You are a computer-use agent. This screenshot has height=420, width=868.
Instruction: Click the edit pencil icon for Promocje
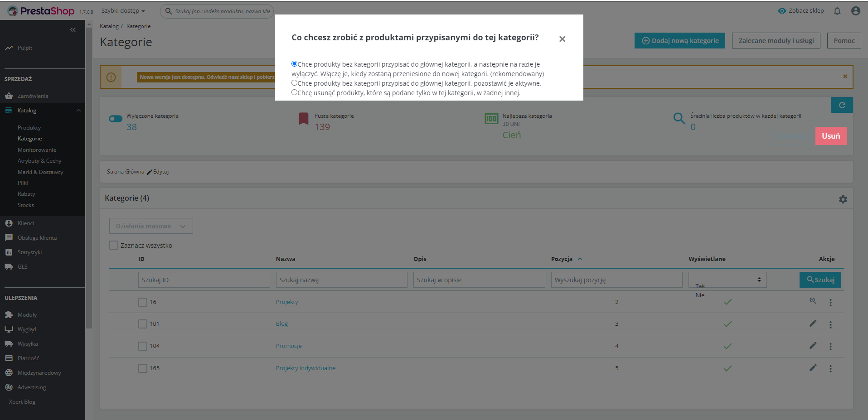[x=813, y=345]
